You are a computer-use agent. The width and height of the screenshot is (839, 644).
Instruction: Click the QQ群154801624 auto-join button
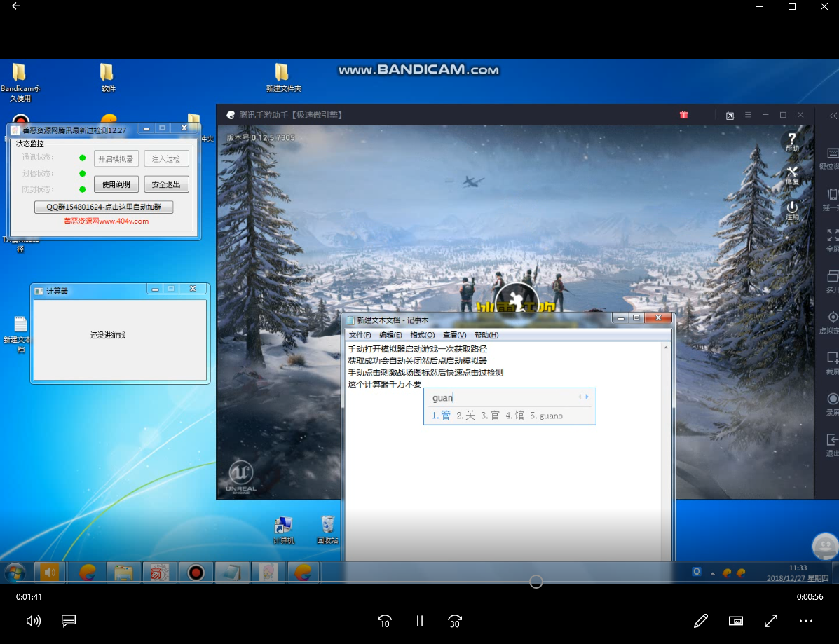click(104, 207)
